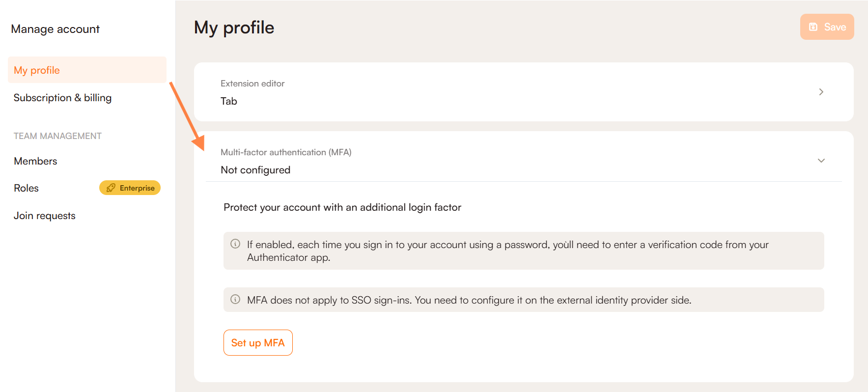Click the Not configured MFA status text

click(x=255, y=170)
